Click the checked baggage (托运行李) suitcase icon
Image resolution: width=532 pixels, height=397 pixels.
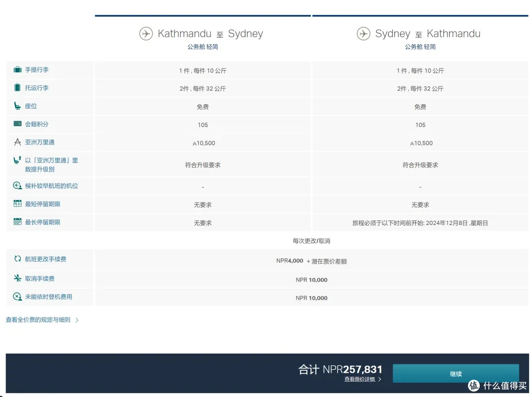tap(18, 88)
